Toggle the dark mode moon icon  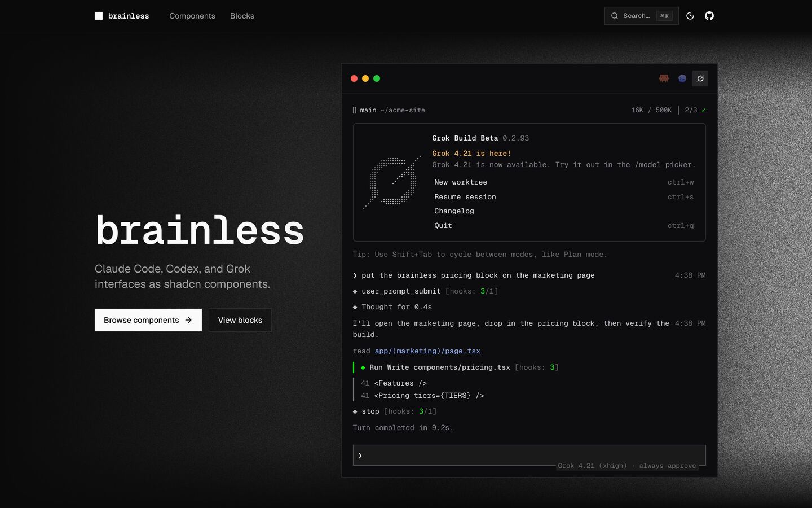tap(690, 16)
